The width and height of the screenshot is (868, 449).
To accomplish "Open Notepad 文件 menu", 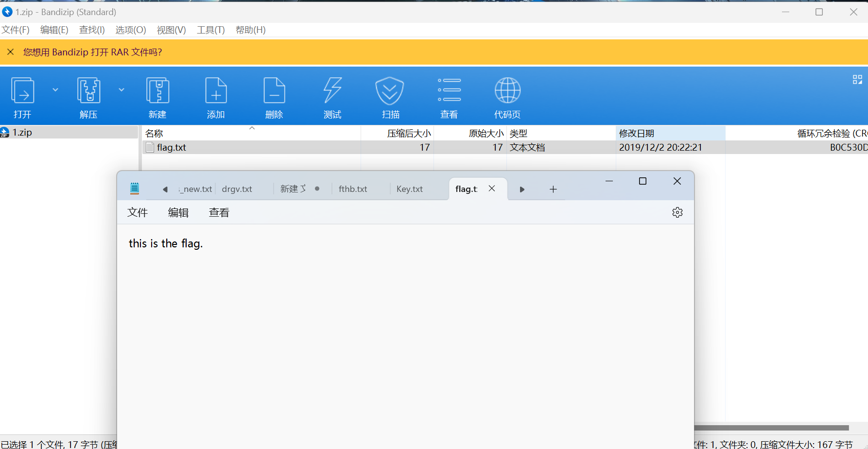I will click(x=138, y=212).
